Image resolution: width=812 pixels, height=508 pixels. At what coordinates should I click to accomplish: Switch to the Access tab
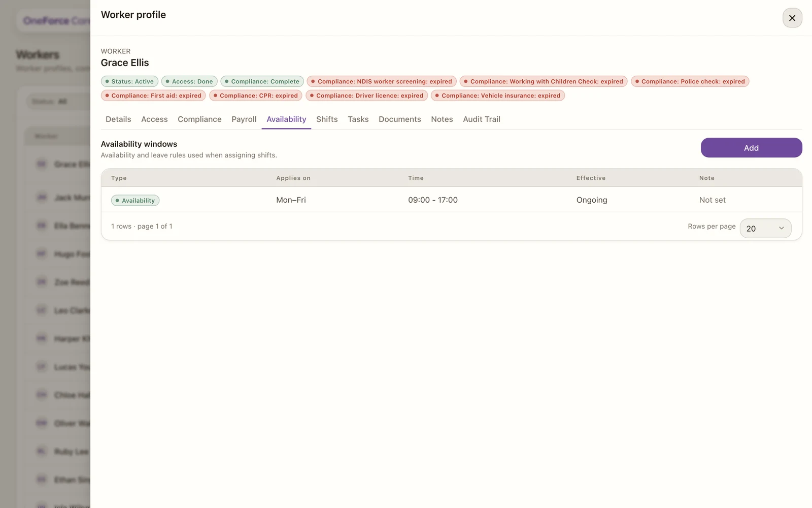(154, 119)
